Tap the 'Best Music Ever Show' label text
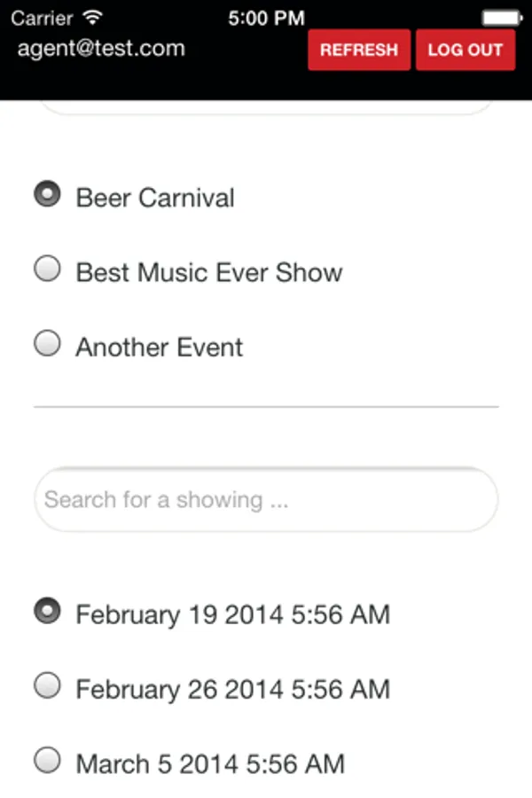This screenshot has width=532, height=798. tap(209, 271)
